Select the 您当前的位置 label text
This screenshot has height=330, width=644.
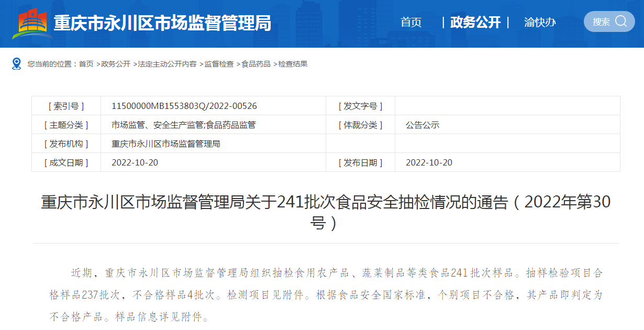pos(49,64)
